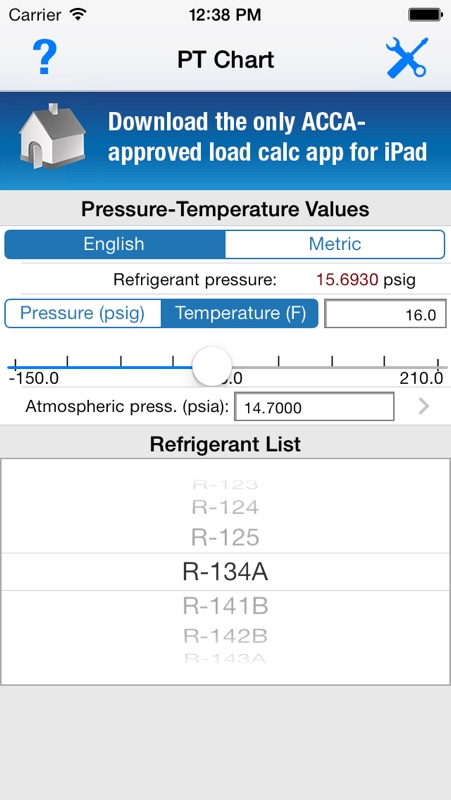This screenshot has height=800, width=451.
Task: Tap the Refrigerant List header
Action: 225,444
